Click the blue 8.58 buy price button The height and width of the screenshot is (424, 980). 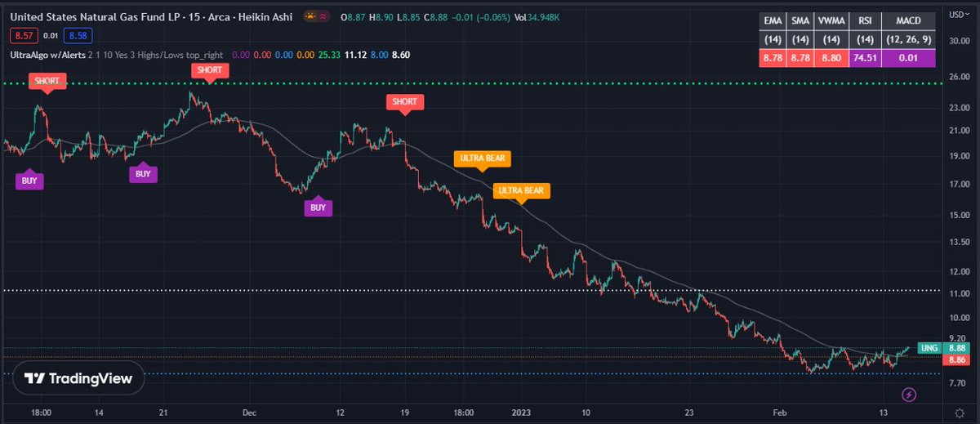click(78, 36)
